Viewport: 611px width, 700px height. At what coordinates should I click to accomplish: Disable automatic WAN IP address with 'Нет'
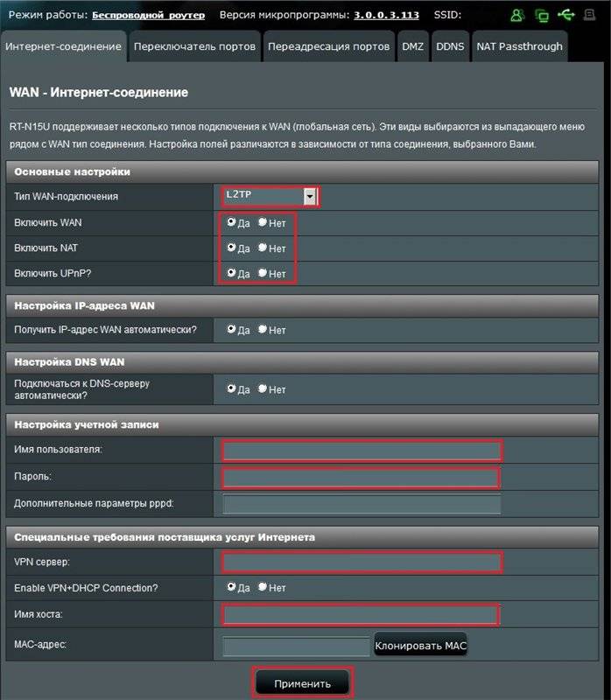[x=263, y=330]
